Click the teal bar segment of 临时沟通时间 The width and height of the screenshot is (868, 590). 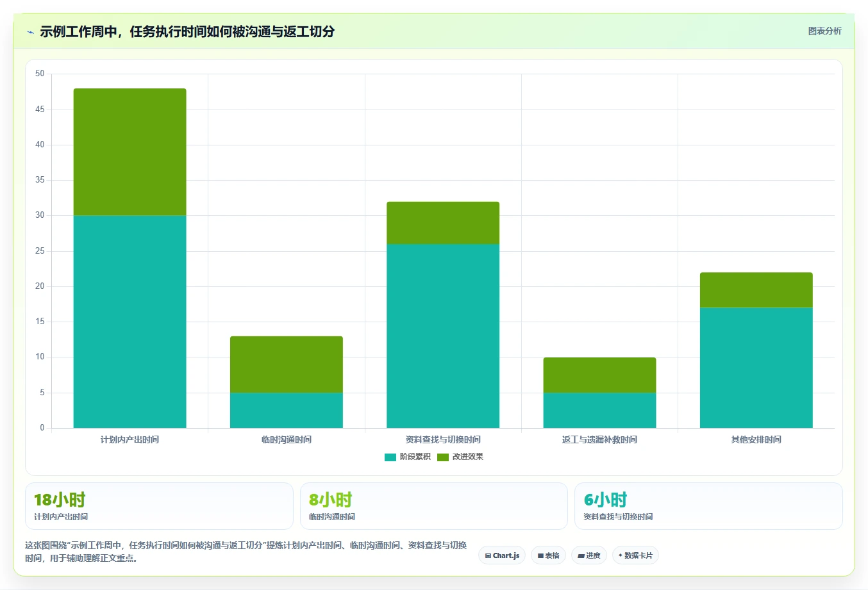(x=287, y=410)
